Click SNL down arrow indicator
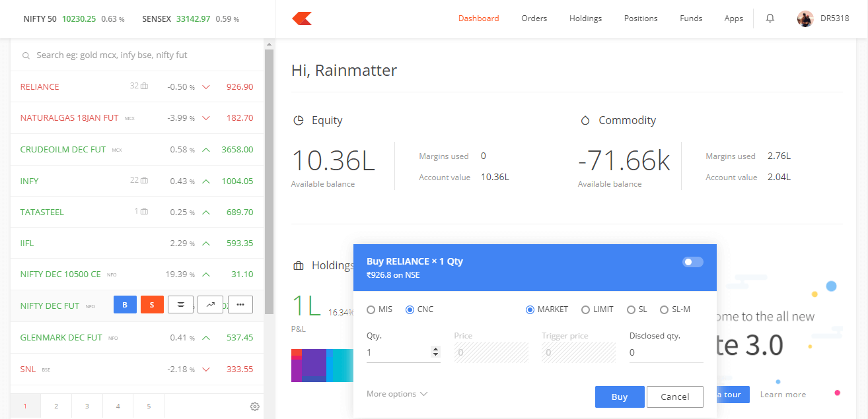868x419 pixels. pos(206,370)
